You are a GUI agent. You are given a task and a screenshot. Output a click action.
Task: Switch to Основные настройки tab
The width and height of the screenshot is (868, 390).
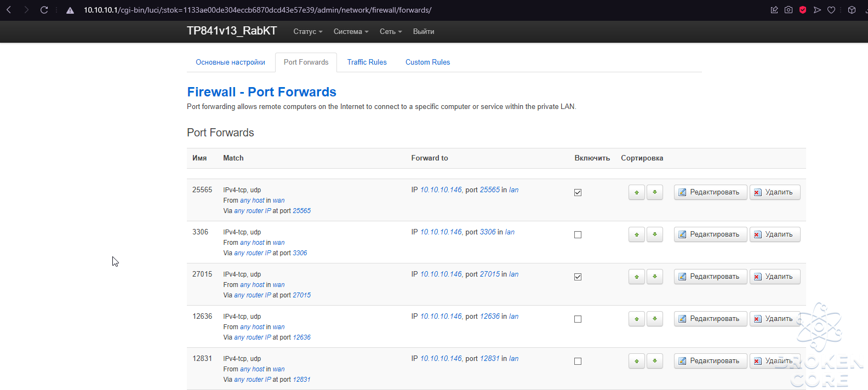pyautogui.click(x=231, y=62)
